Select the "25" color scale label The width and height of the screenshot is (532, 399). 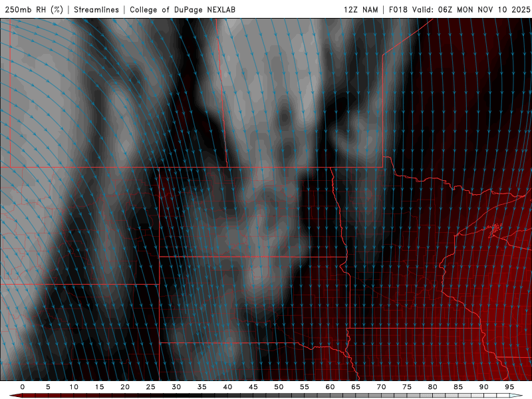[x=151, y=387]
